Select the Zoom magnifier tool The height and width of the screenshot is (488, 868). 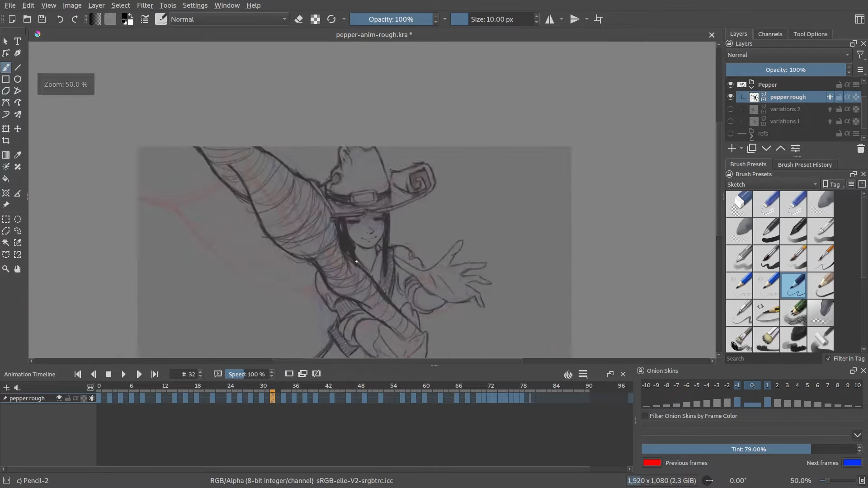pyautogui.click(x=6, y=269)
